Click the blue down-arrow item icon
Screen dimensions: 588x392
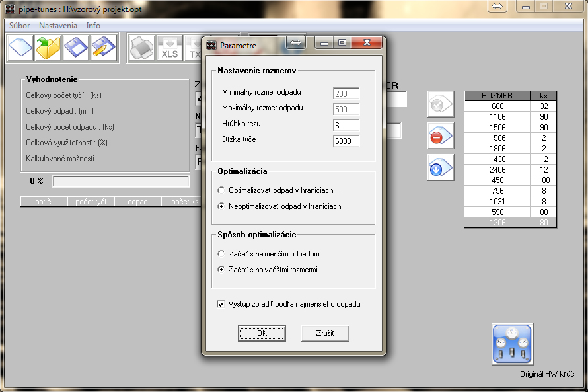click(x=439, y=168)
